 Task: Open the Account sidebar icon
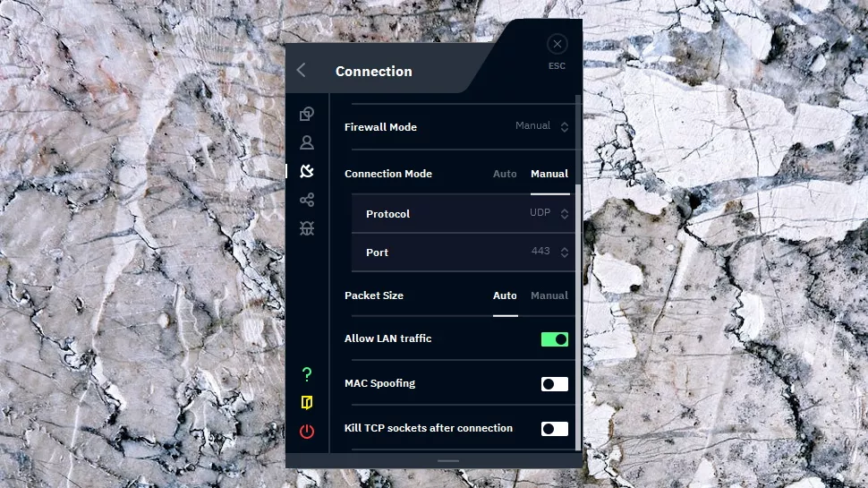click(x=307, y=142)
